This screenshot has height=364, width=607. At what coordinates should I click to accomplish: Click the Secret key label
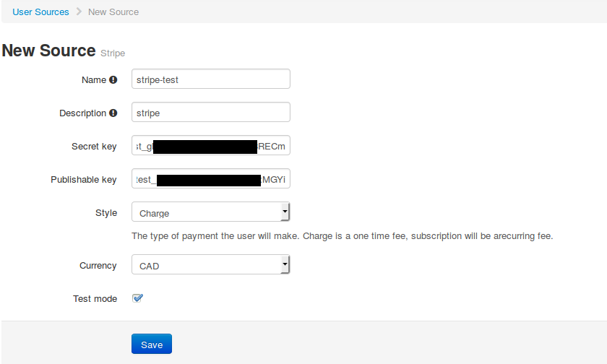tap(94, 146)
